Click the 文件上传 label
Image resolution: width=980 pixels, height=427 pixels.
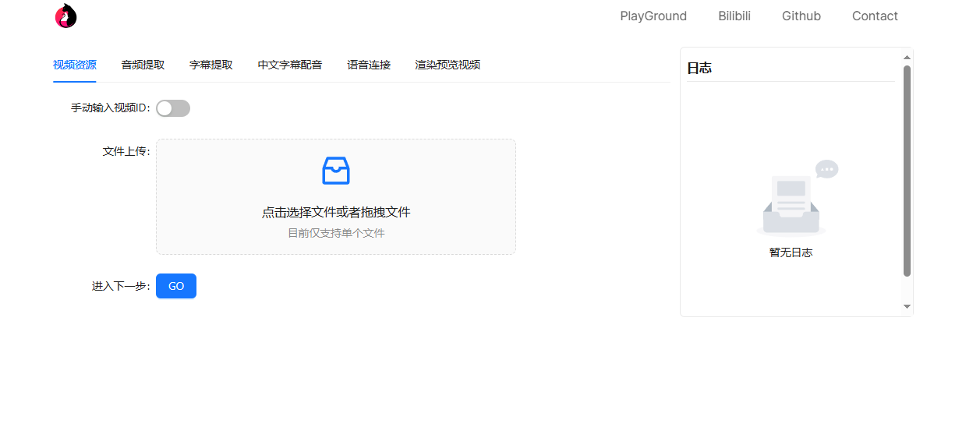tap(126, 151)
